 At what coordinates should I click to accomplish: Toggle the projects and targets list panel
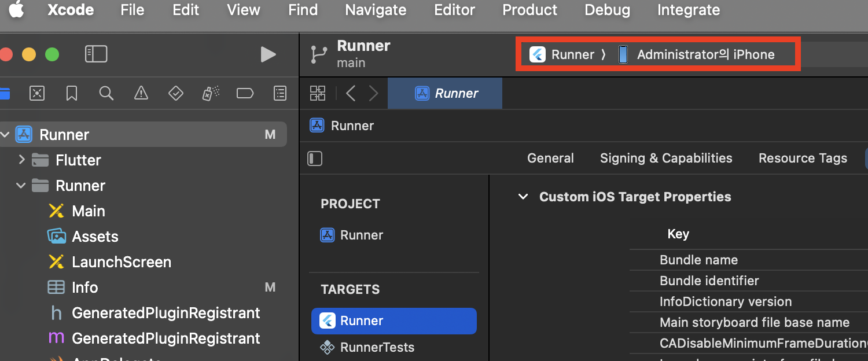click(315, 159)
